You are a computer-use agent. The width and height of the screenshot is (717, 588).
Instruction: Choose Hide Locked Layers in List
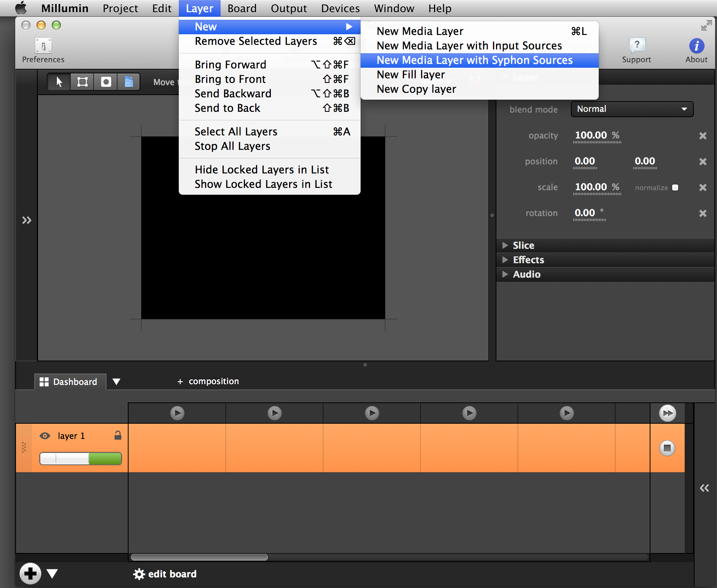[x=270, y=170]
